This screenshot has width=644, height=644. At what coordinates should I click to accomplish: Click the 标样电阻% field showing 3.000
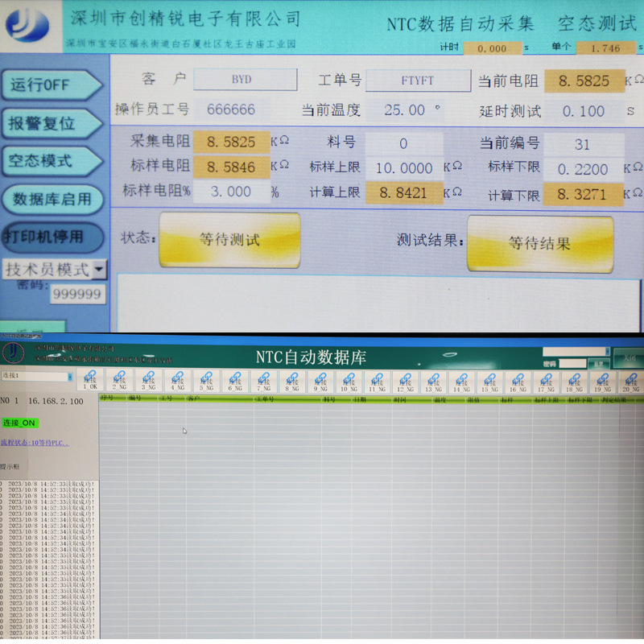[x=231, y=192]
